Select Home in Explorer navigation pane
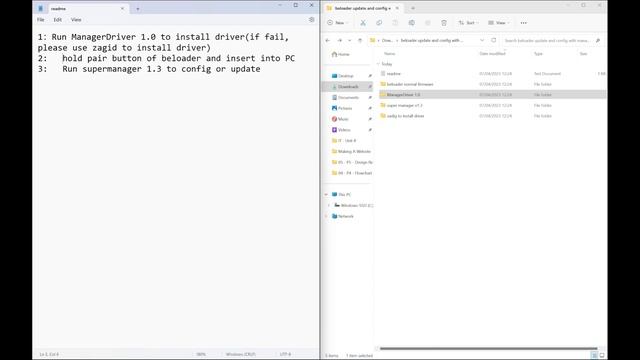 click(341, 54)
